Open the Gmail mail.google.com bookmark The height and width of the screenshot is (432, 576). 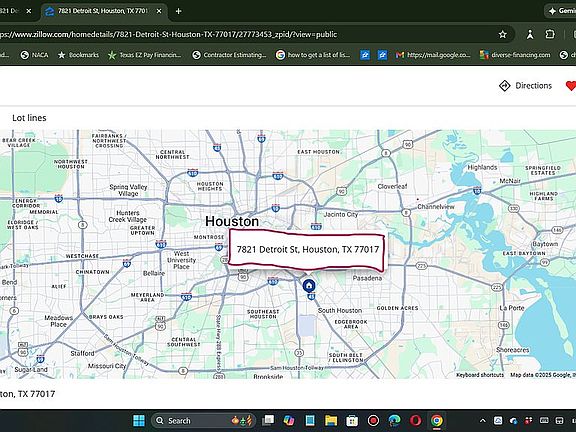433,55
